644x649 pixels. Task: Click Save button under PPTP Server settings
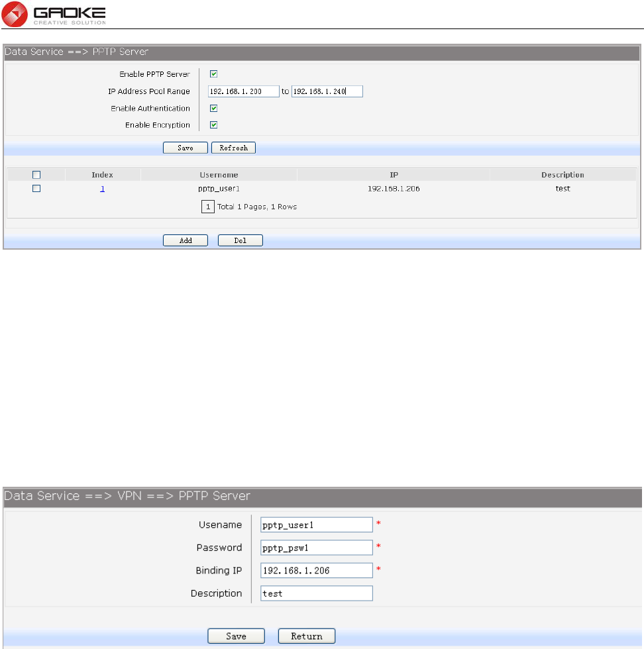[x=186, y=148]
